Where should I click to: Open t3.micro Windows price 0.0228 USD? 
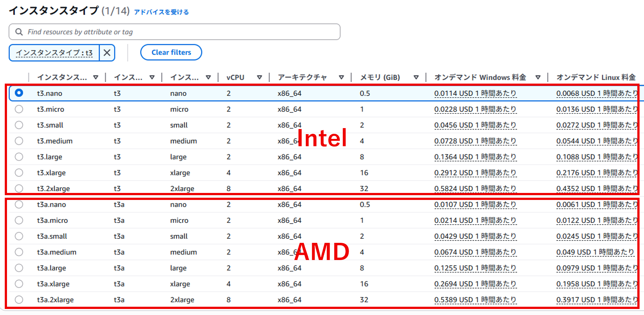pos(475,109)
